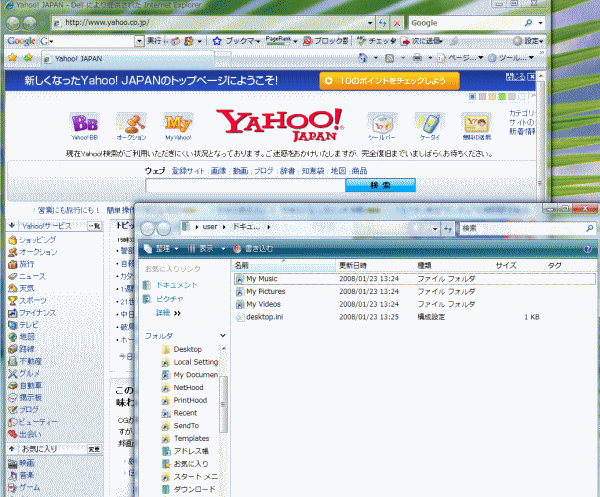Viewport: 600px width, 497px height.
Task: Click the Yahoo 検索 search button
Action: tap(380, 185)
